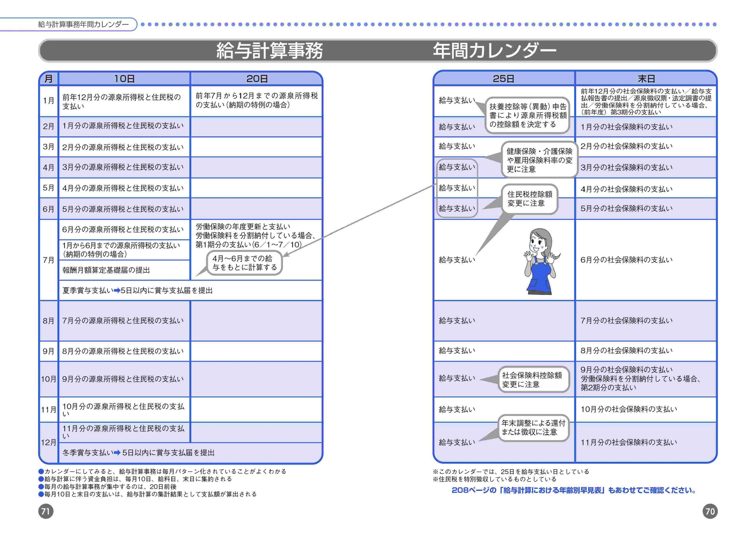
Task: Click the 扶養控除等(異動)申告書 callout bubble
Action: [527, 115]
